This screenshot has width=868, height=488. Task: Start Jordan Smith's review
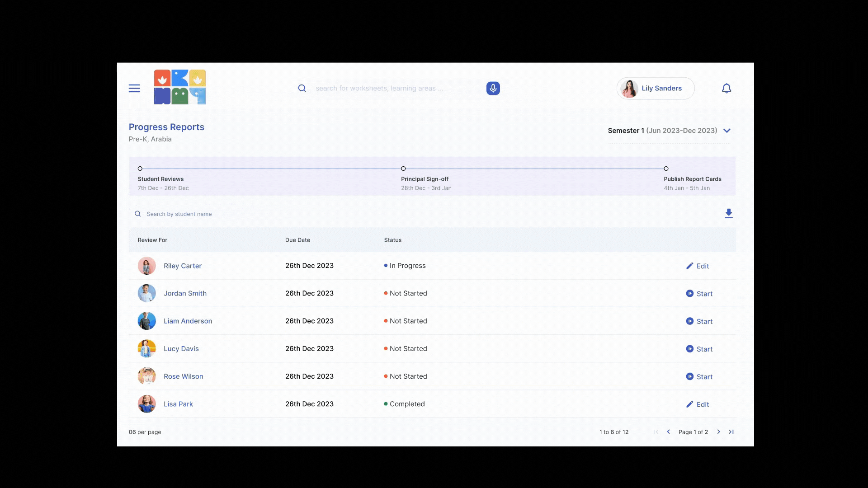pos(699,294)
